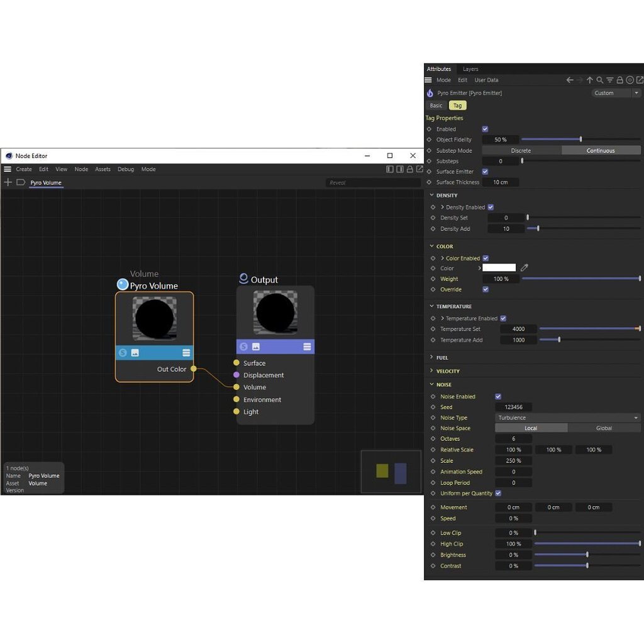Switch to the Layers tab
Viewport: 644px width, 644px height.
pyautogui.click(x=470, y=69)
